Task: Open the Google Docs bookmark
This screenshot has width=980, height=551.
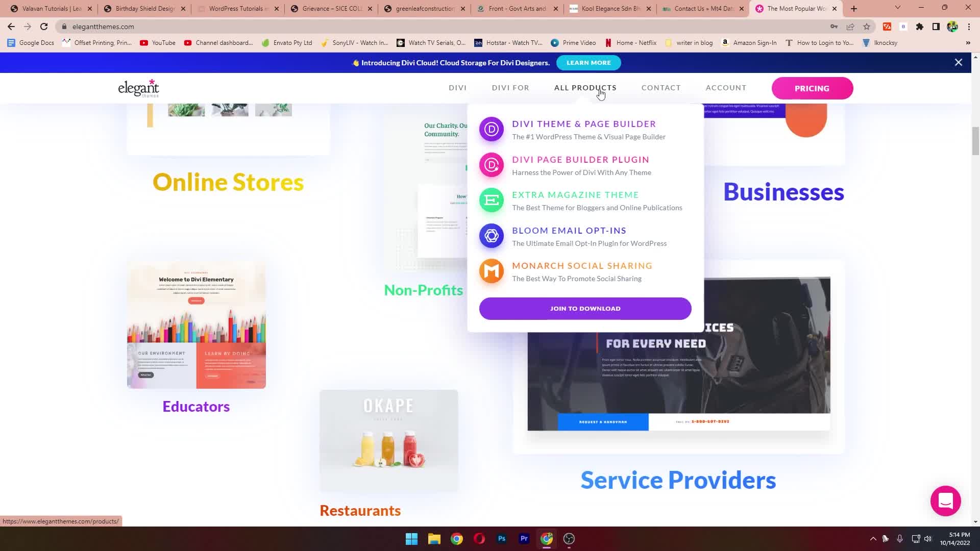Action: coord(31,43)
